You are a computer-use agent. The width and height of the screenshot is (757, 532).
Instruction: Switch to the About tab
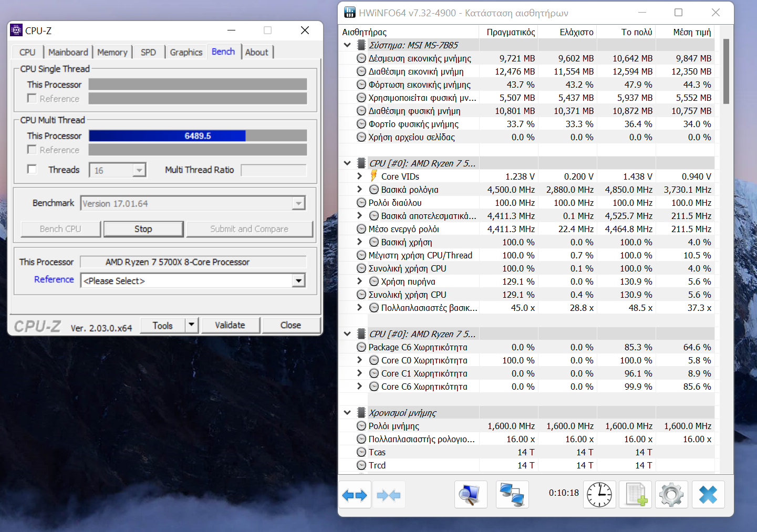[x=257, y=52]
